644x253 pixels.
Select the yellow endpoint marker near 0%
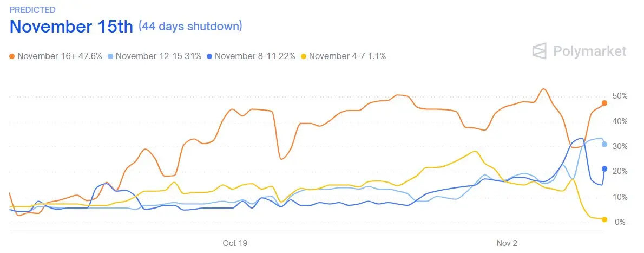[x=604, y=219]
